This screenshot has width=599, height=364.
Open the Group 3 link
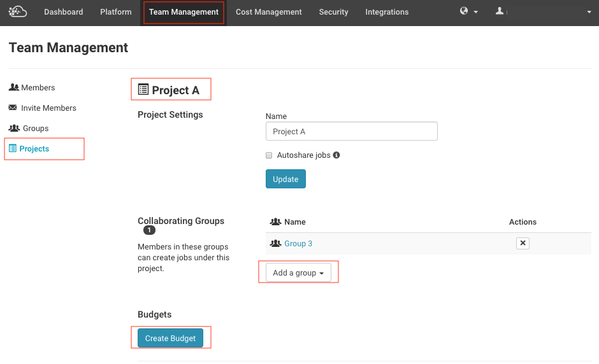point(298,244)
